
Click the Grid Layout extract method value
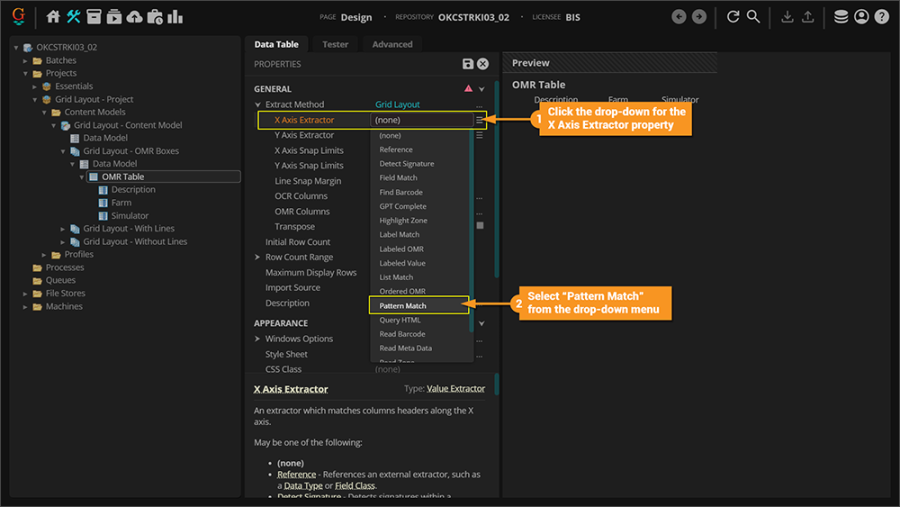point(397,105)
